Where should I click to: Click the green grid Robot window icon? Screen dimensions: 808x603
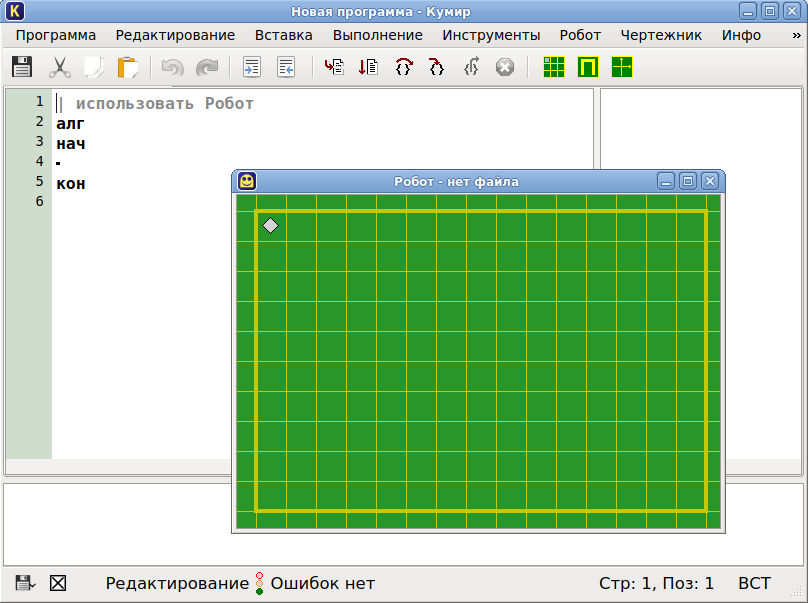point(554,67)
